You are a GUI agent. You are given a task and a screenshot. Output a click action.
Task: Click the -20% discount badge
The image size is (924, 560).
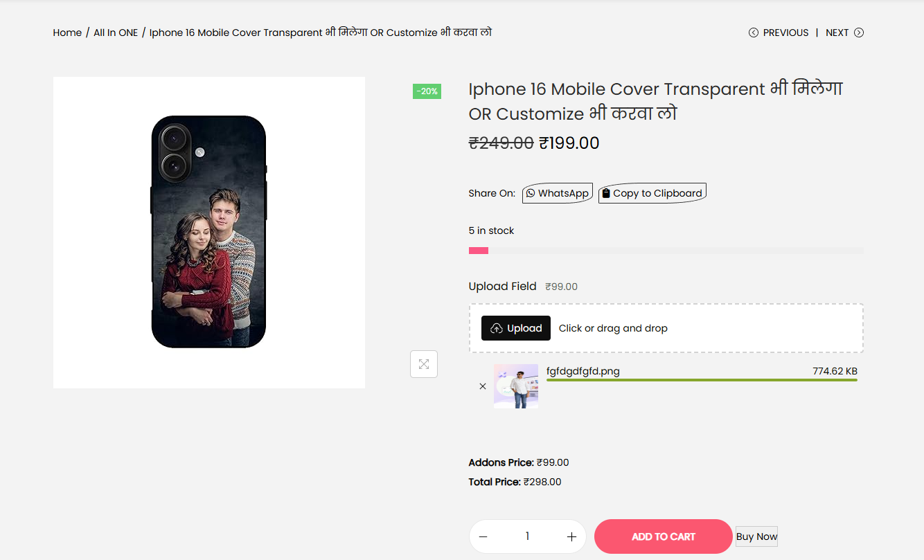(427, 91)
